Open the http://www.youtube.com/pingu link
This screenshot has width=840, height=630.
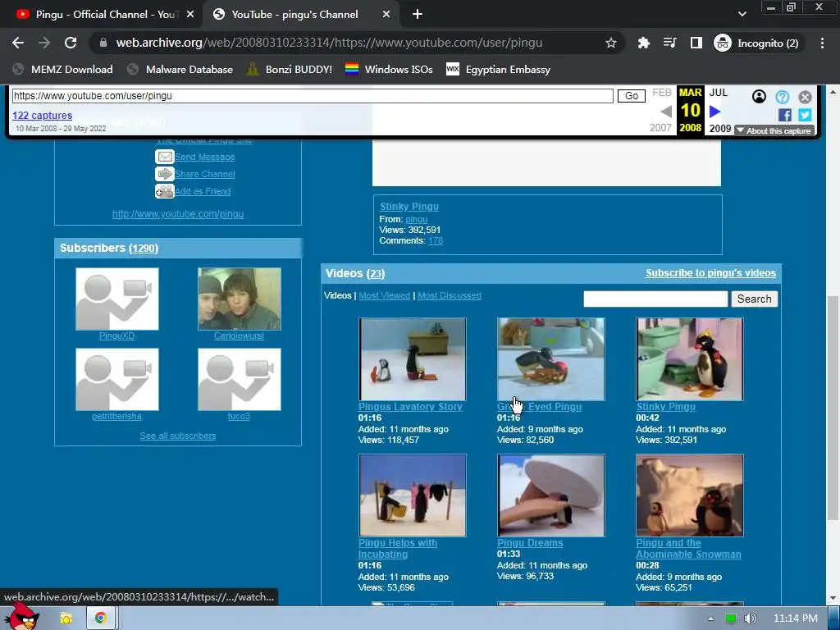tap(178, 214)
